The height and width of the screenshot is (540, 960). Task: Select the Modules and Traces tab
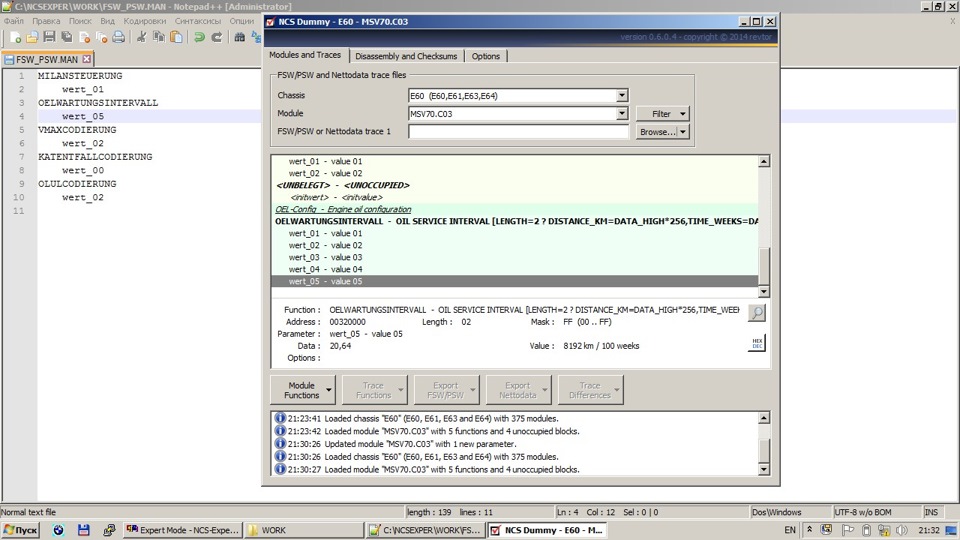tap(305, 55)
